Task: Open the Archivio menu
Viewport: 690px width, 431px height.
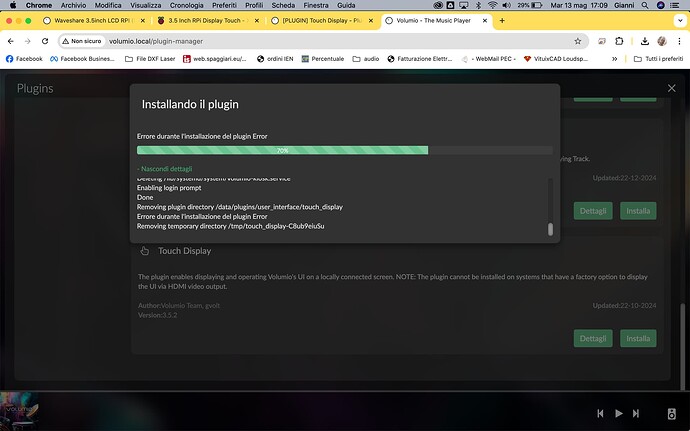Action: (x=73, y=5)
